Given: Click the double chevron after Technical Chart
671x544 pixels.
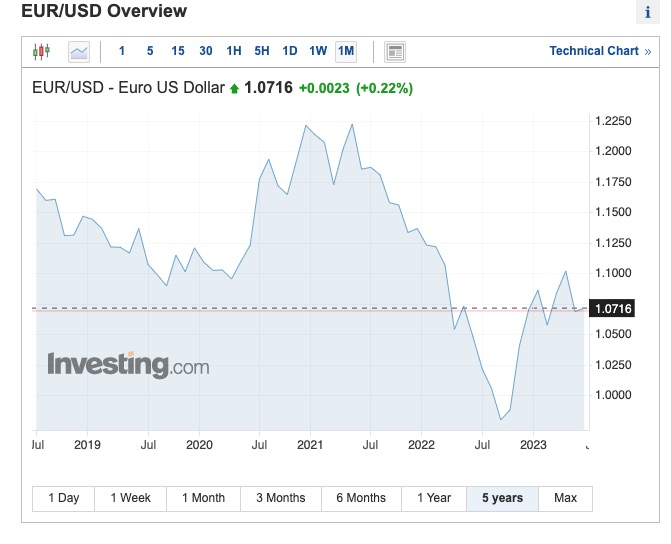Looking at the screenshot, I should pos(648,51).
